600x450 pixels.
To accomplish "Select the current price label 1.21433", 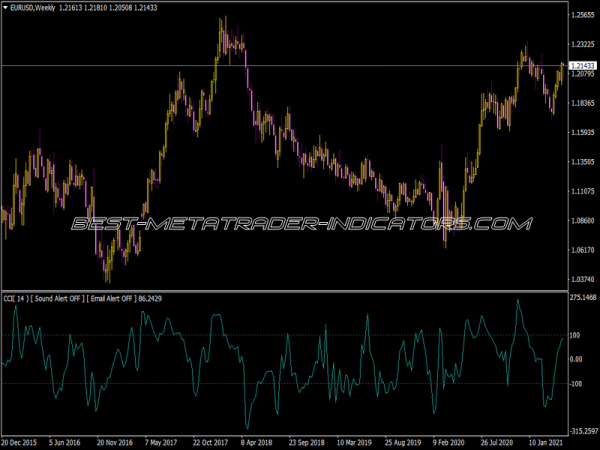I will pos(581,66).
